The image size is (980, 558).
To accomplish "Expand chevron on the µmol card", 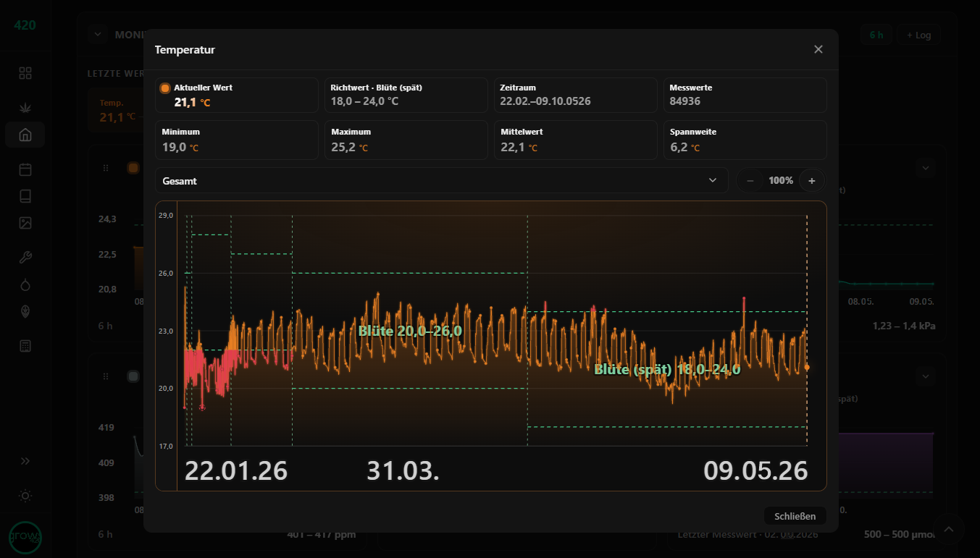I will 925,376.
